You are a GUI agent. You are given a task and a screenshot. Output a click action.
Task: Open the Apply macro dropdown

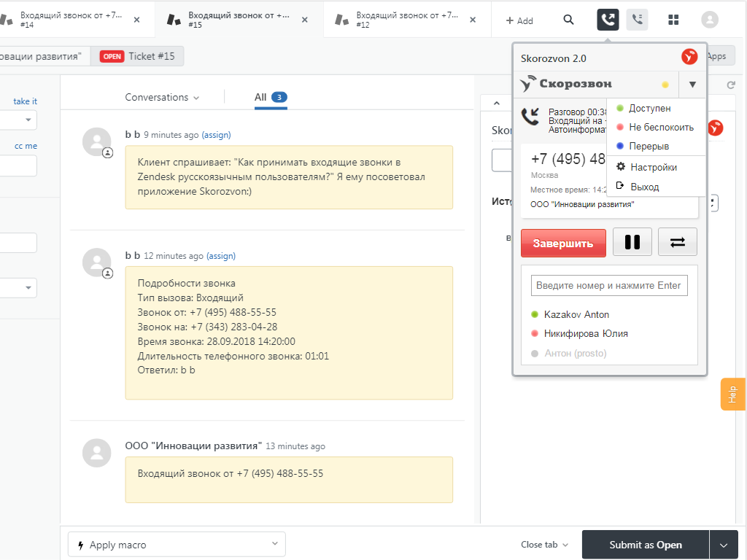coord(177,544)
